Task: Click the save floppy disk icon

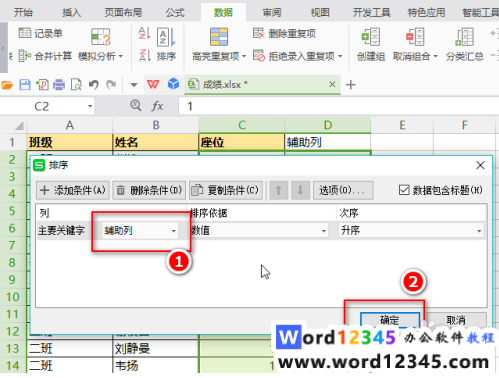Action: point(25,85)
